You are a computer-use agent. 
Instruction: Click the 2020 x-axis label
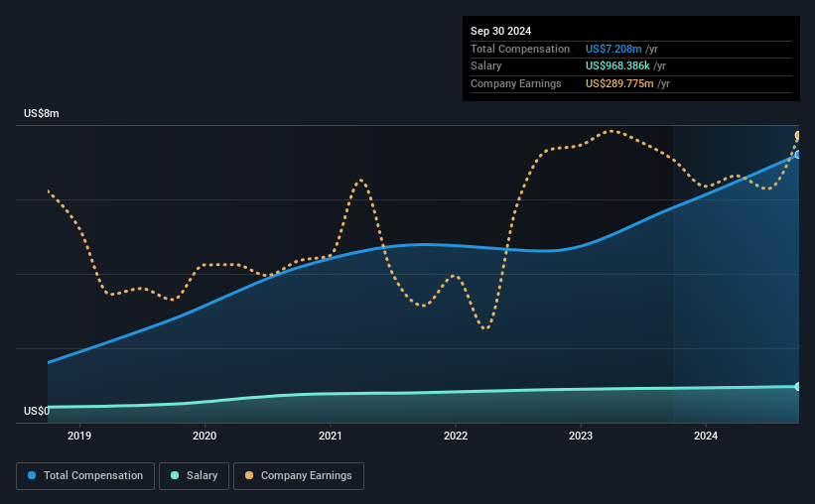point(204,436)
